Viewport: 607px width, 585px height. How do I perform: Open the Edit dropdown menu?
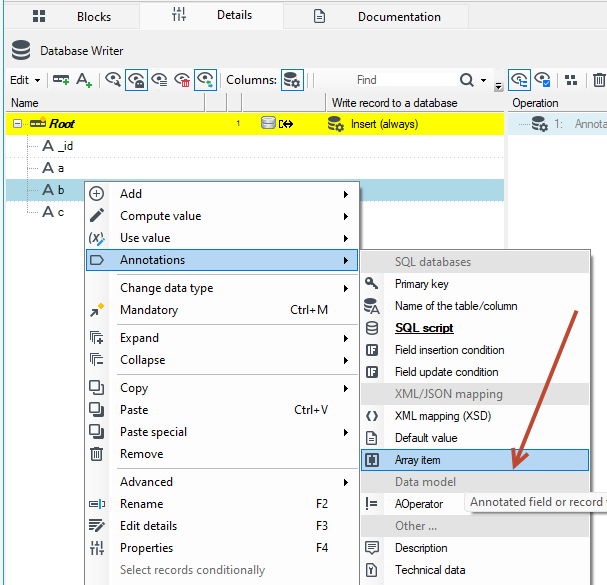click(25, 80)
